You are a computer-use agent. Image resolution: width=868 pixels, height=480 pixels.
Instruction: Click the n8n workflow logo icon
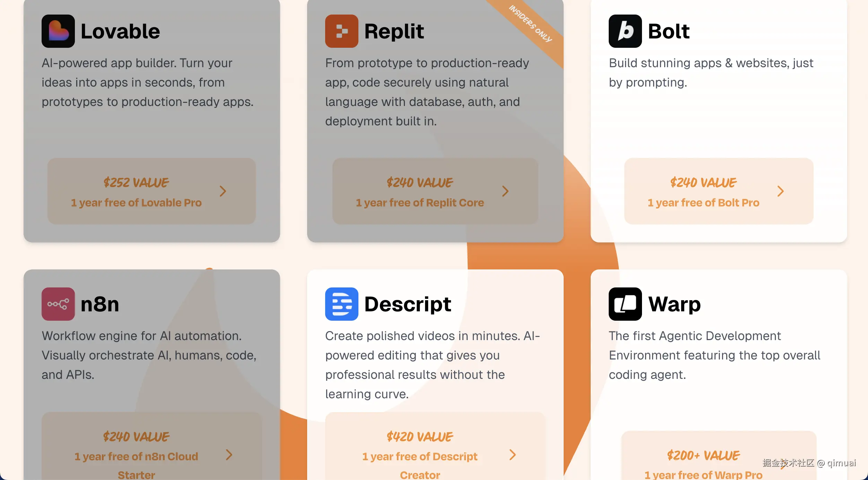point(58,304)
